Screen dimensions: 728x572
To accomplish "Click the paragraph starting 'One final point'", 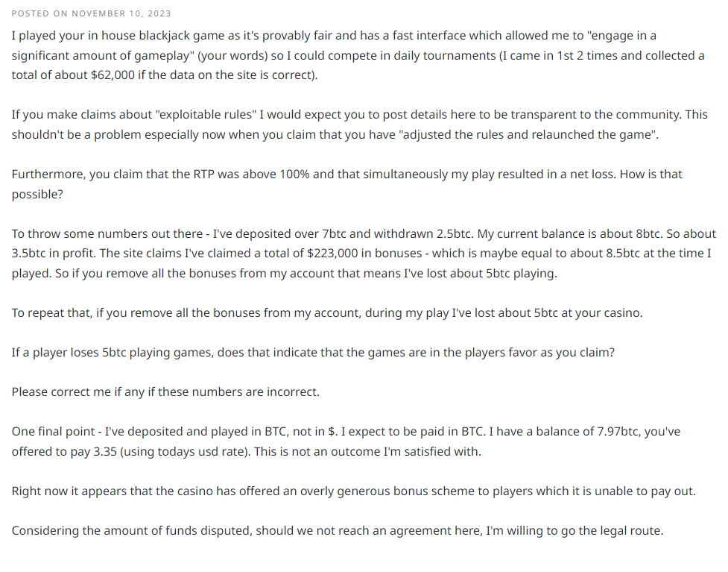I will 346,441.
